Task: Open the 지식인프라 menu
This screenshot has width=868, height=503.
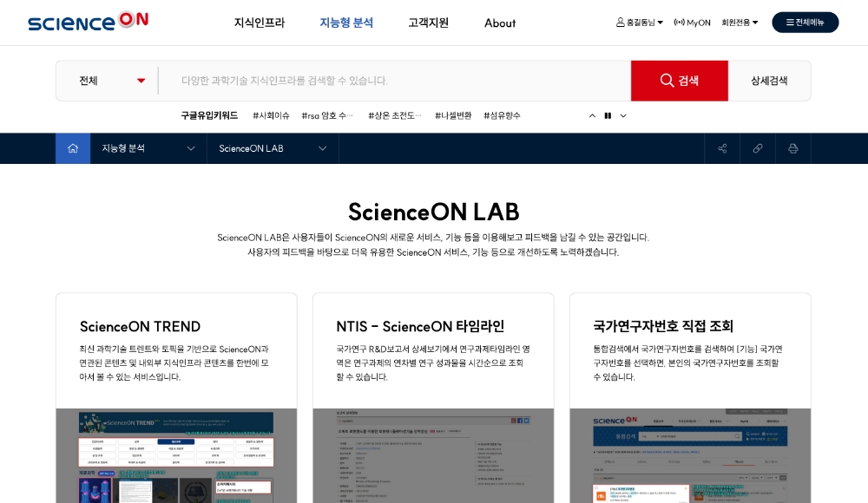Action: 259,23
